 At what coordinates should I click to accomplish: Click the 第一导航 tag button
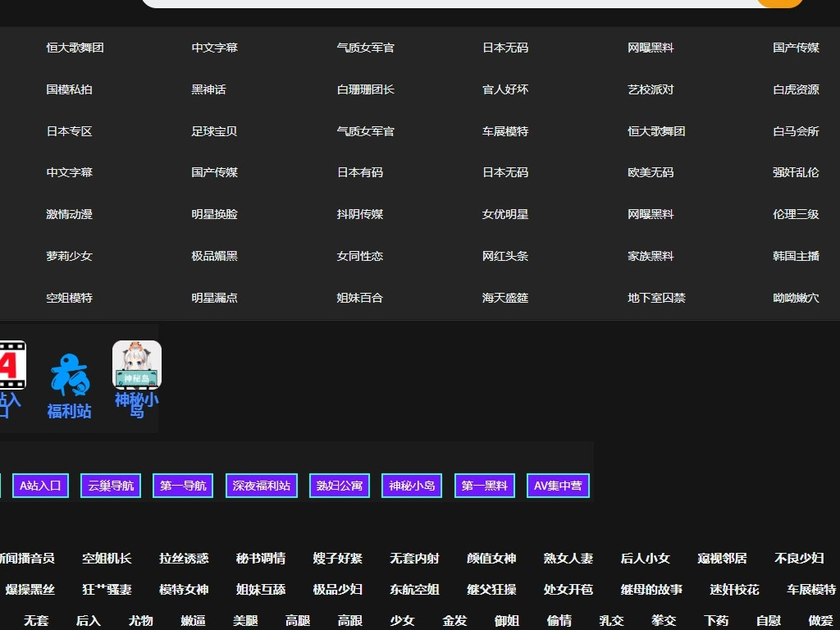pyautogui.click(x=183, y=486)
